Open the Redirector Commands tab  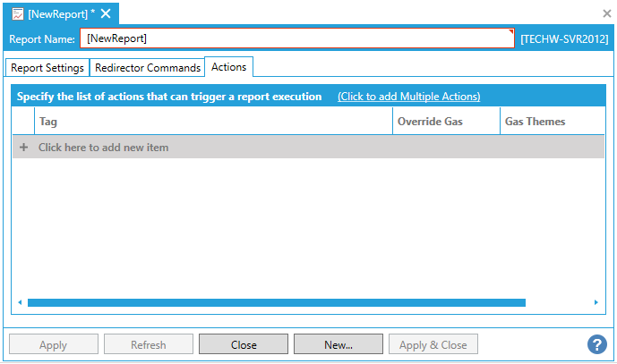tap(148, 68)
